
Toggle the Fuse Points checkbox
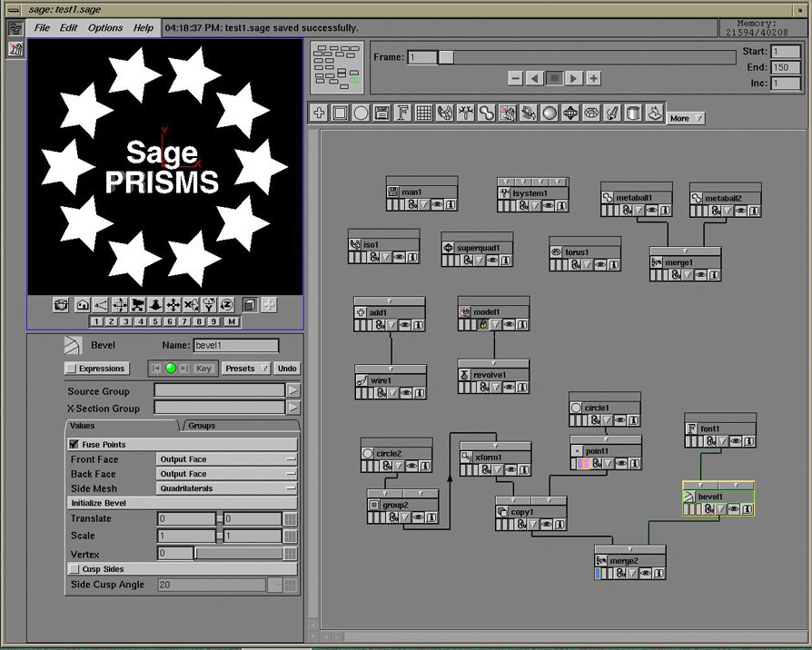[74, 444]
